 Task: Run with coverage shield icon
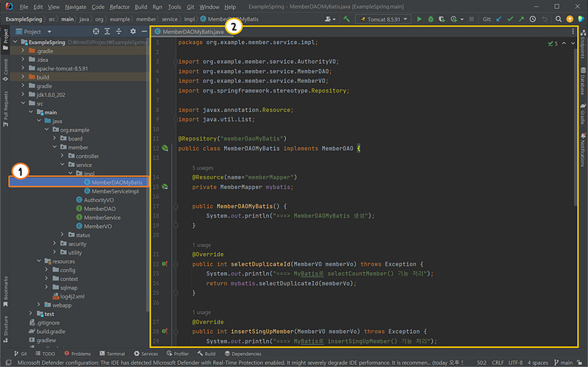442,19
